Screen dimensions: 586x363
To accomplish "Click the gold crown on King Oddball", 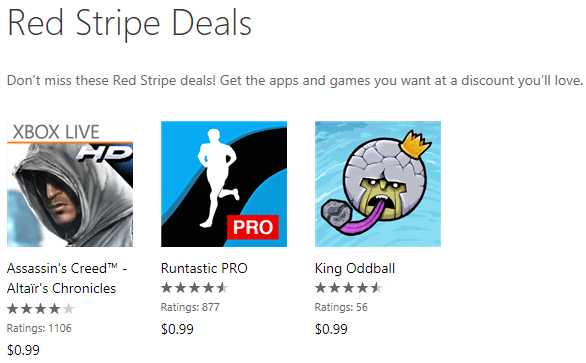I will point(416,144).
